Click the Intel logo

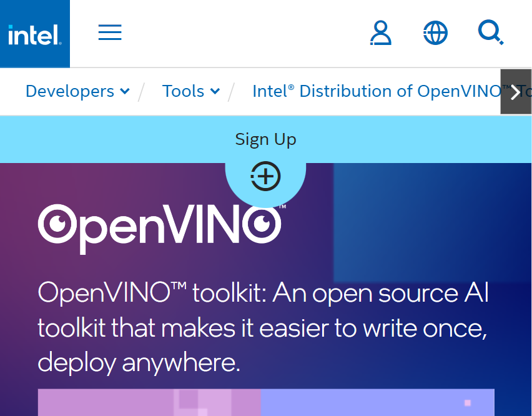pos(34,34)
